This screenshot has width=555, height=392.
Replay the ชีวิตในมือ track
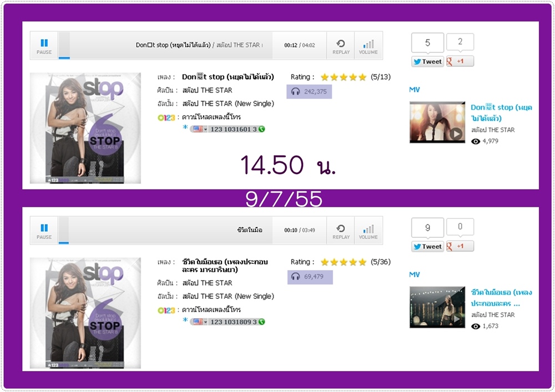[x=341, y=231]
